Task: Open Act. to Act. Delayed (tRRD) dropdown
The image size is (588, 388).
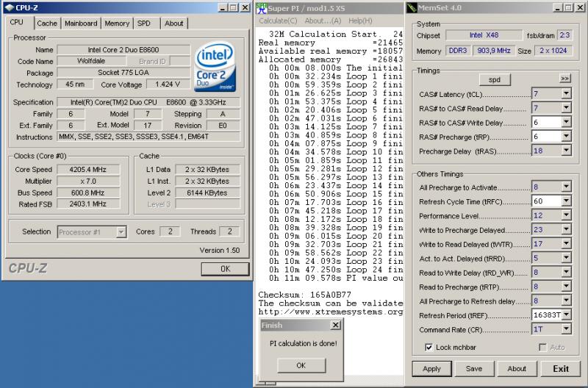Action: [x=566, y=258]
